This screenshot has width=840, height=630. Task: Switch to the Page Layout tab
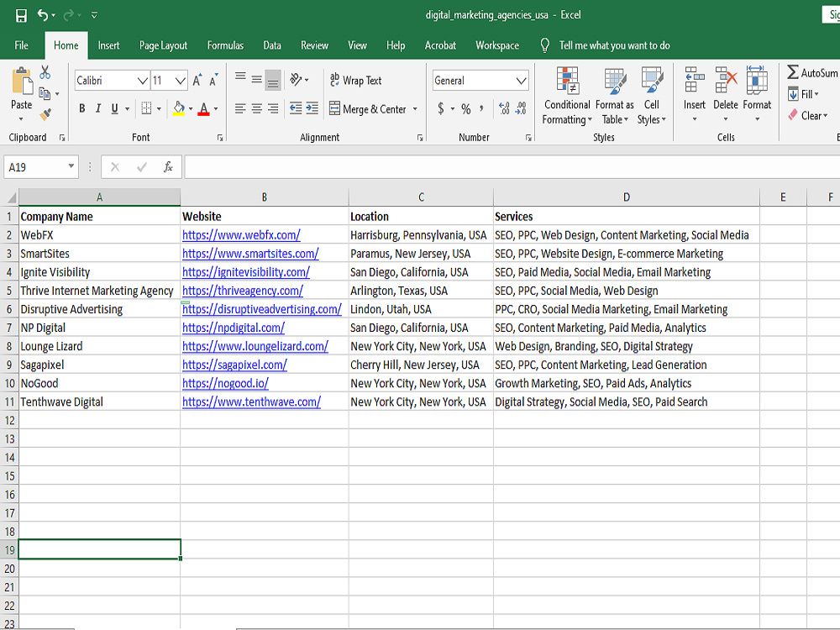tap(164, 45)
